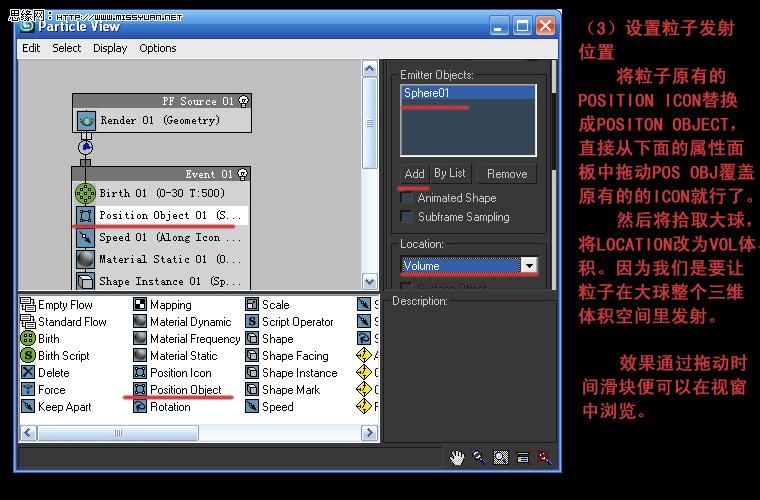Click the Material Frequency depot icon
Image resolution: width=760 pixels, height=500 pixels.
(x=140, y=339)
